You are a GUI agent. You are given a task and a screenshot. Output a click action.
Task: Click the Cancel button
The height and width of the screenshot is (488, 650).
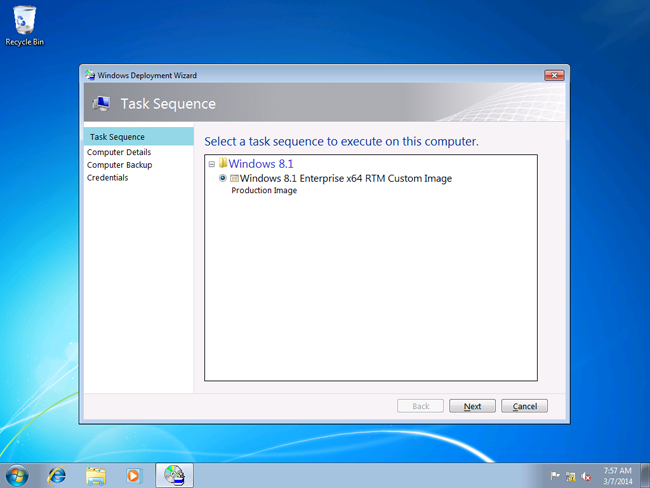pyautogui.click(x=524, y=406)
